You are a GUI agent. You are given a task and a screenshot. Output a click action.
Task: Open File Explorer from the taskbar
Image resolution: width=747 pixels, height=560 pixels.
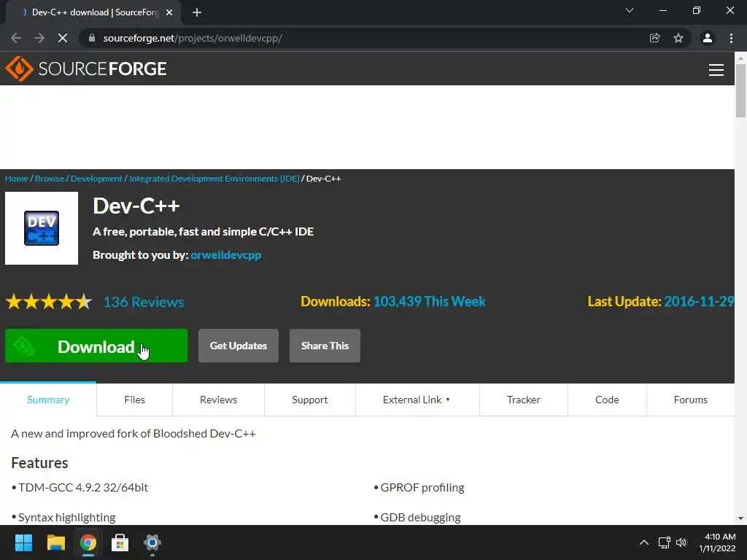click(x=55, y=542)
